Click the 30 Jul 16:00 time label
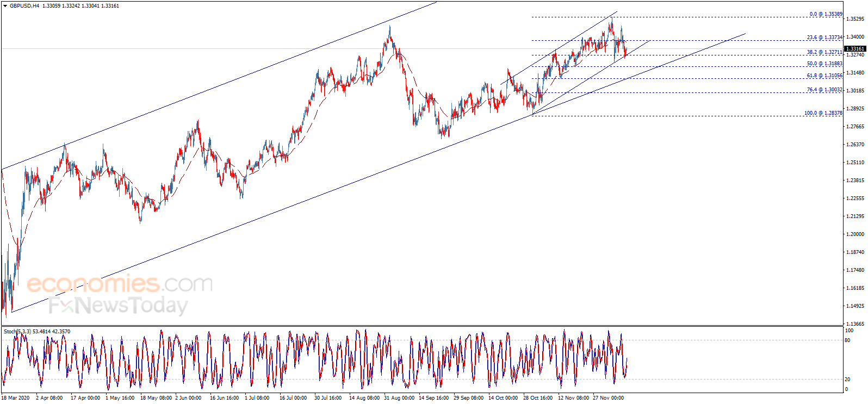Screen dimensions: 868x404 click(328, 398)
